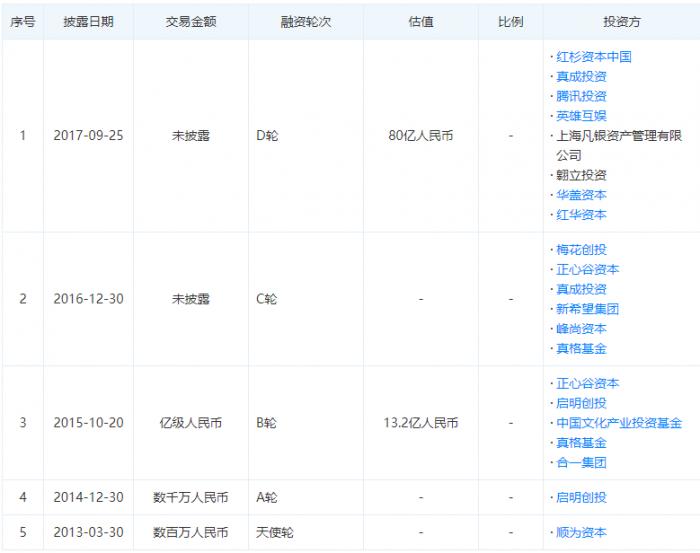Select the 数百万人民币 transaction amount cell
Viewport: 700px width, 553px height.
(191, 532)
